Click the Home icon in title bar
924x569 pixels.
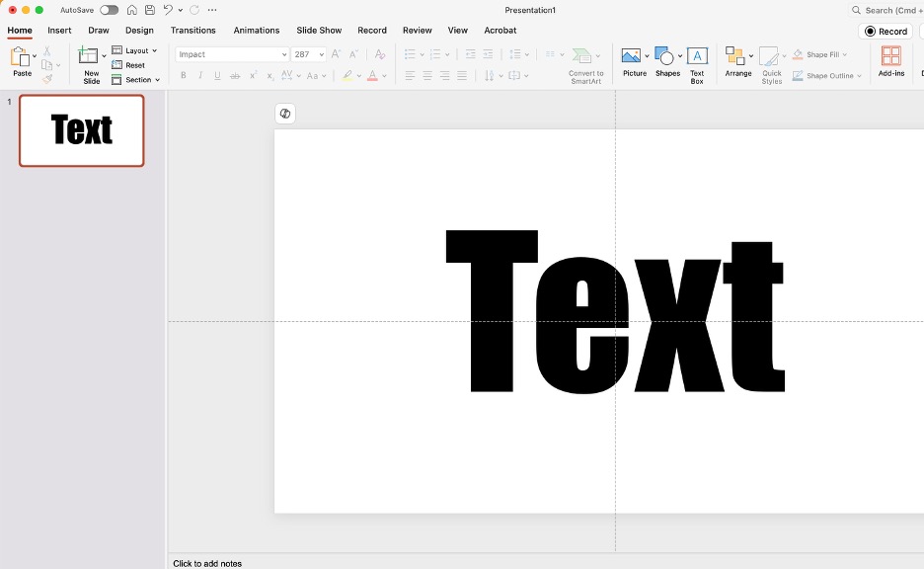[131, 10]
